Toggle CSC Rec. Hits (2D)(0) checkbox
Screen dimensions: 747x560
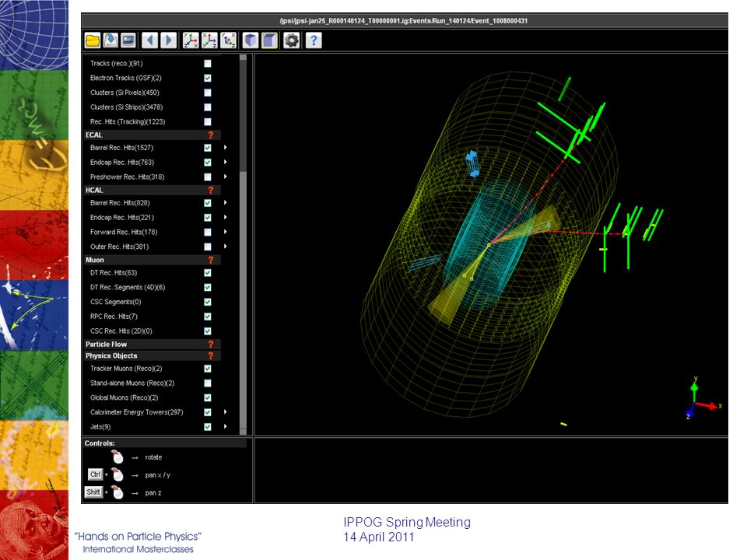pos(208,331)
